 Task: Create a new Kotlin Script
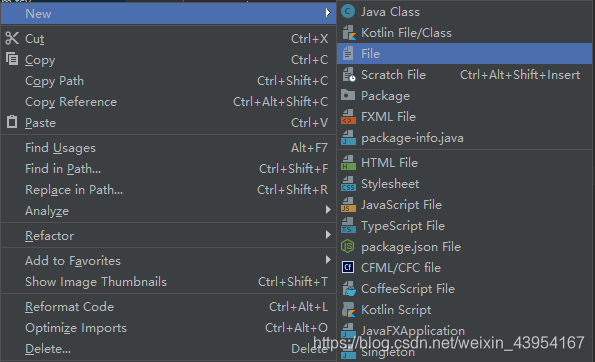pyautogui.click(x=464, y=310)
